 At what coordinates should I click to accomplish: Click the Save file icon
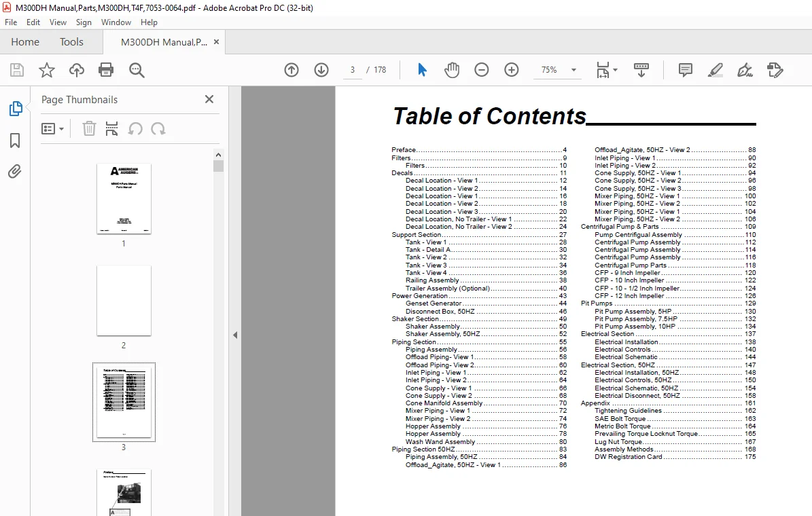[x=16, y=70]
